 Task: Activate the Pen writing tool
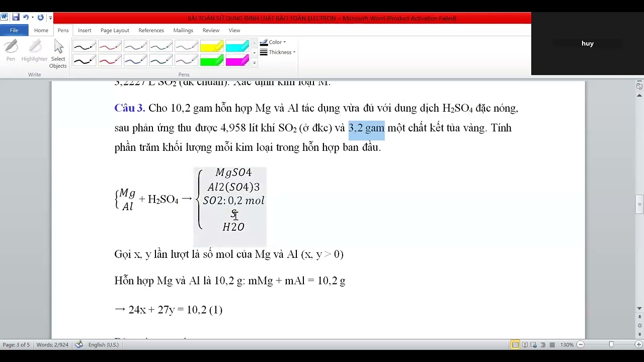coord(11,51)
